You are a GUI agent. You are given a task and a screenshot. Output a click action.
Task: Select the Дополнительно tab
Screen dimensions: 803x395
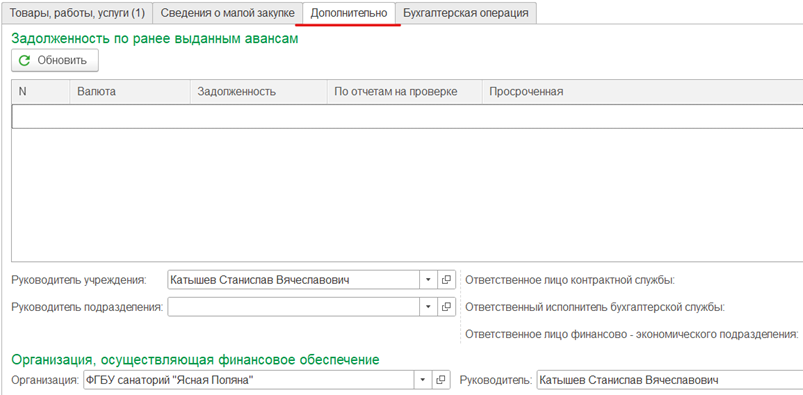pyautogui.click(x=349, y=13)
